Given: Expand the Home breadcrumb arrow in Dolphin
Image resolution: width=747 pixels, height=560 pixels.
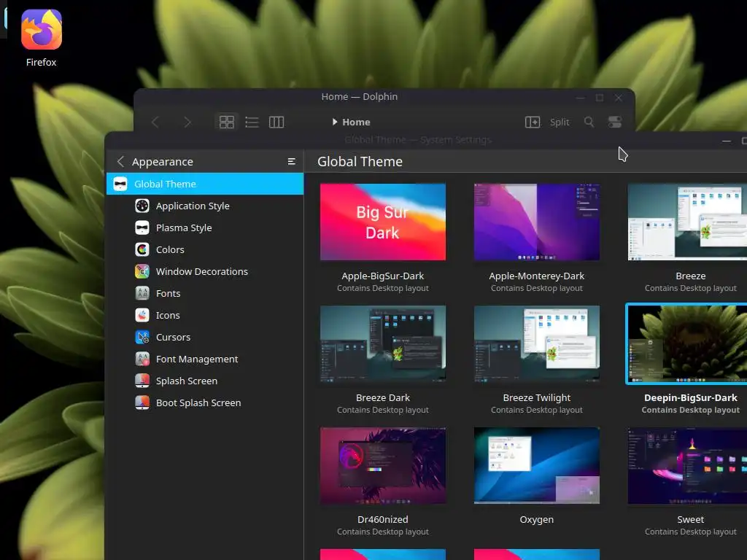Looking at the screenshot, I should [x=334, y=122].
